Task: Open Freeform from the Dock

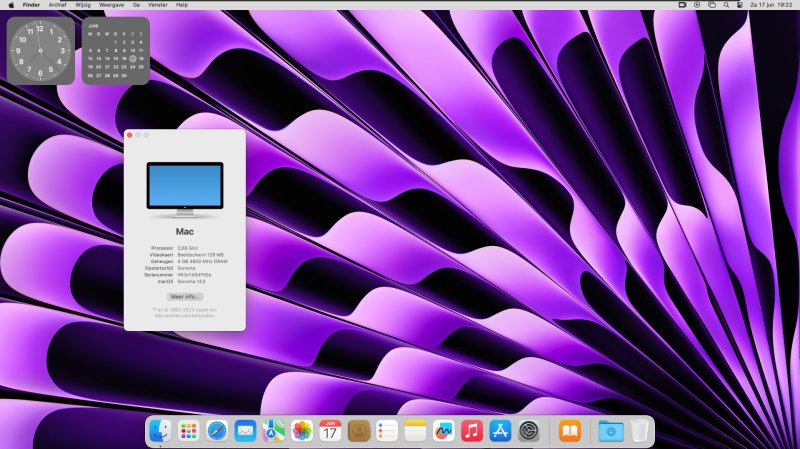Action: tap(443, 431)
